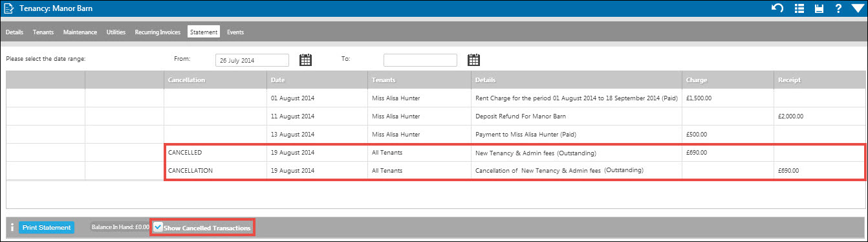This screenshot has height=242, width=868.
Task: Select the Statement tab
Action: 204,32
